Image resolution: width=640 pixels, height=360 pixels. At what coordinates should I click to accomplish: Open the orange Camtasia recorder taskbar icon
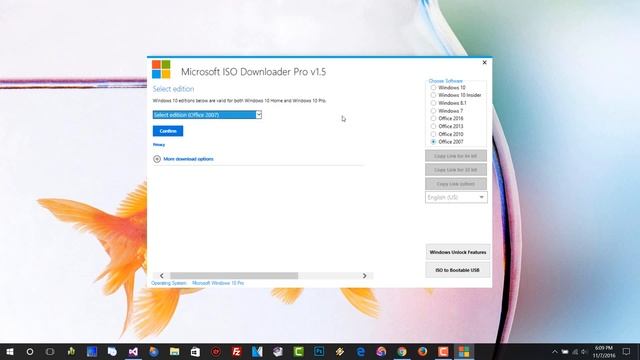(x=443, y=351)
